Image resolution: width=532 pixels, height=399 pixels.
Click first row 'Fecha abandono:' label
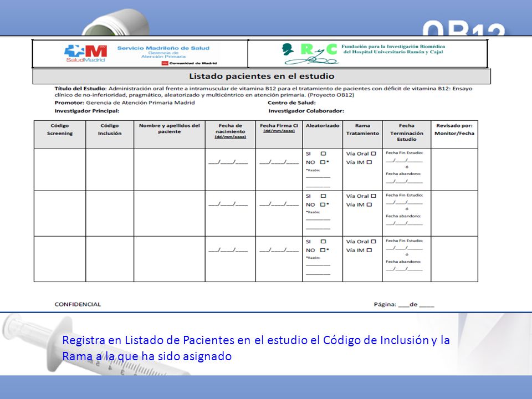click(x=403, y=173)
